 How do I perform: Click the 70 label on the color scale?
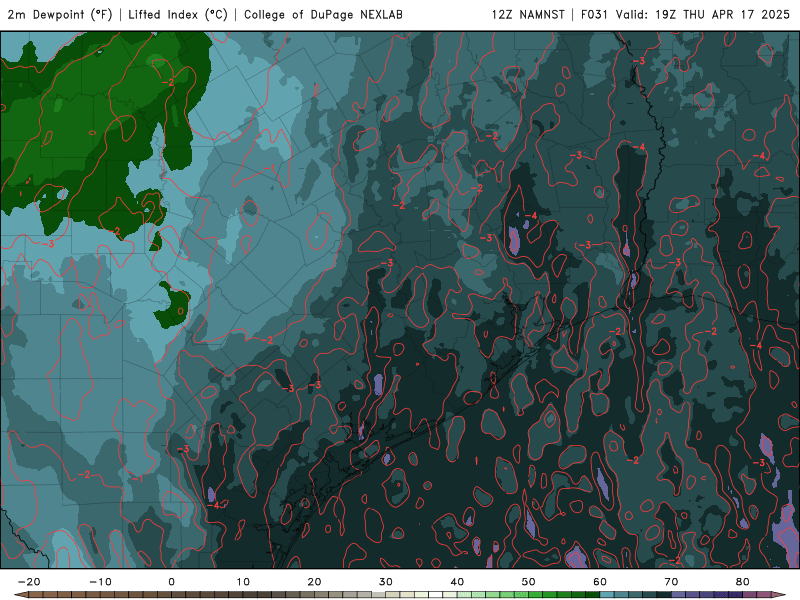pos(671,582)
